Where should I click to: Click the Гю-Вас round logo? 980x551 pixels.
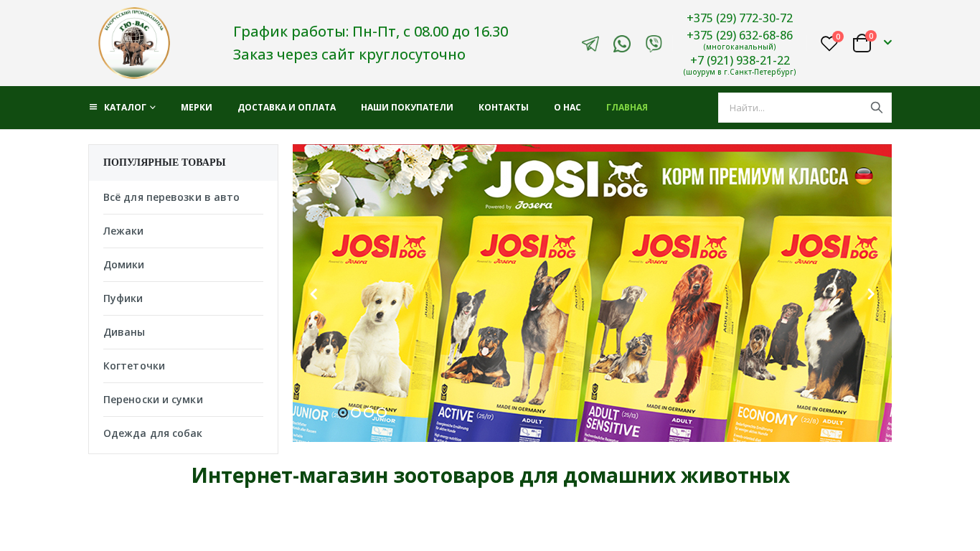coord(134,43)
